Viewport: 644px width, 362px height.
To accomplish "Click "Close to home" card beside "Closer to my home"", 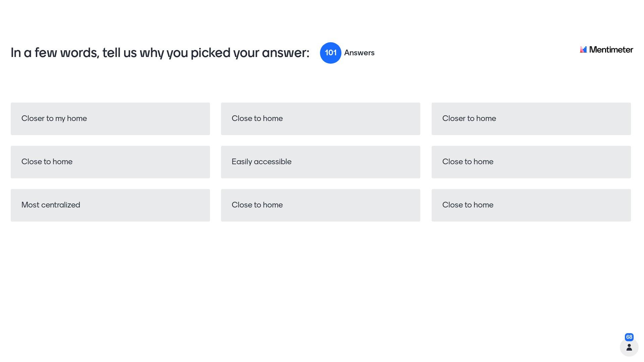I will tap(320, 119).
